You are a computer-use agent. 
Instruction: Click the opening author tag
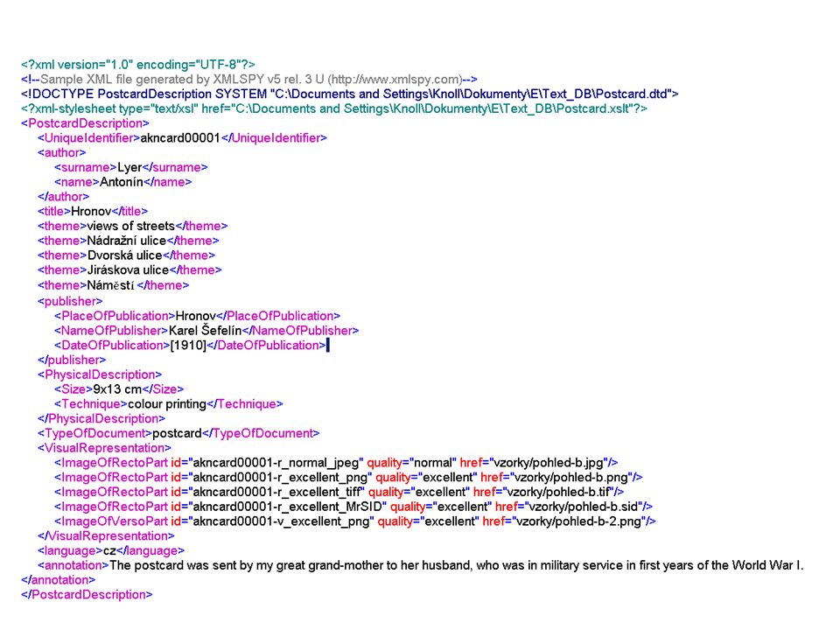coord(61,152)
